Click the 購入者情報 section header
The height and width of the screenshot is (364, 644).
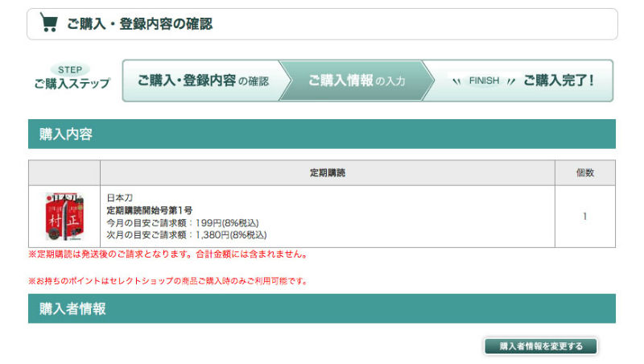[x=72, y=308]
